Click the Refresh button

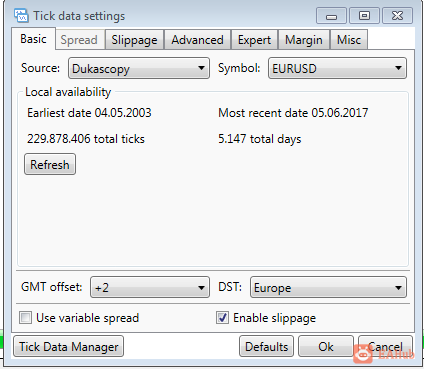(x=50, y=164)
